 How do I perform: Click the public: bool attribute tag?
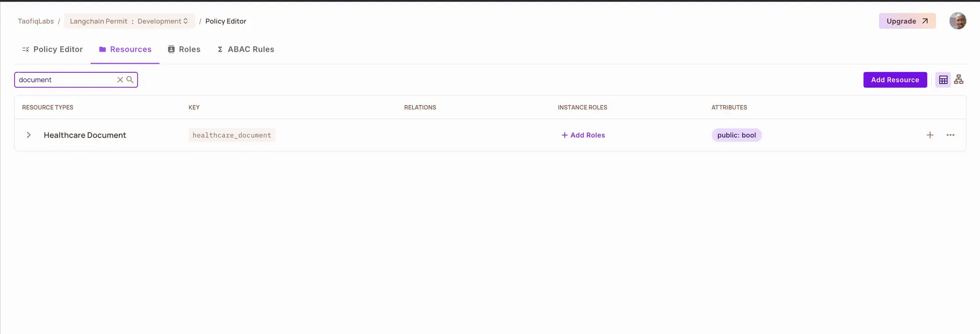pyautogui.click(x=736, y=135)
